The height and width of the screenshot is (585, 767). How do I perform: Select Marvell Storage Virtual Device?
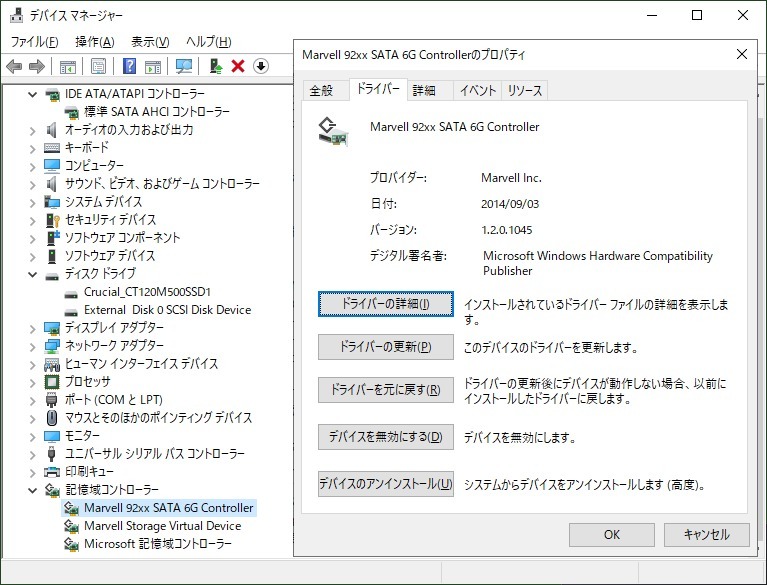(x=162, y=526)
